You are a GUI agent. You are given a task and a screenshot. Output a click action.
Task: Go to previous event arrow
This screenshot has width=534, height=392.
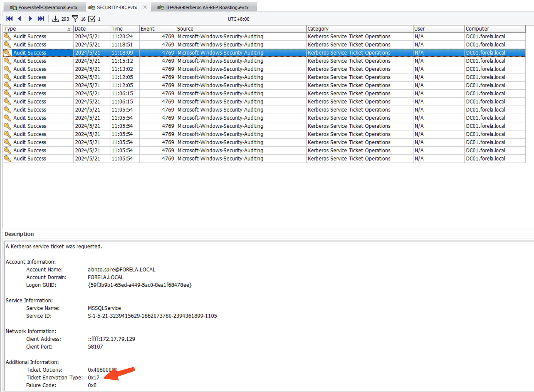pyautogui.click(x=19, y=19)
